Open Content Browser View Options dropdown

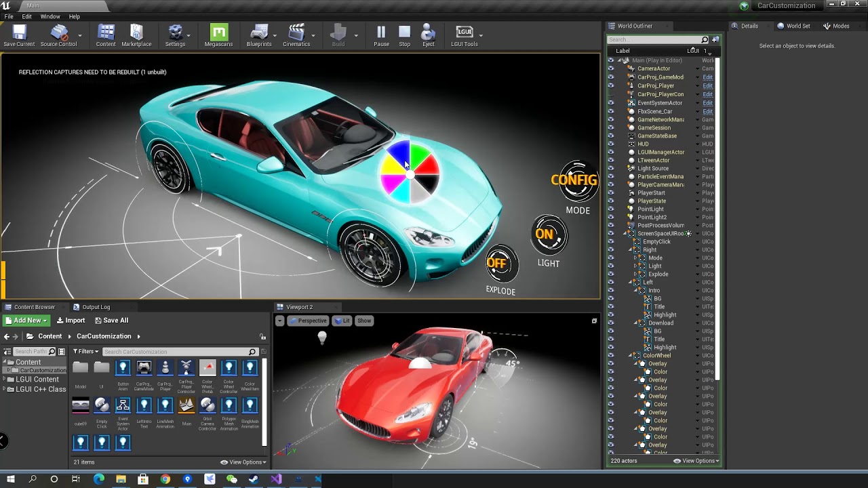coord(243,462)
